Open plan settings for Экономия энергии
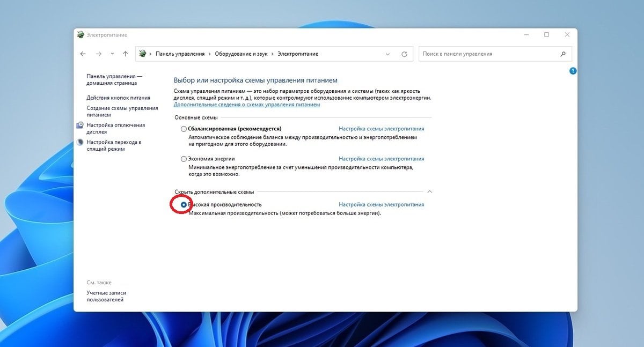 click(x=382, y=159)
